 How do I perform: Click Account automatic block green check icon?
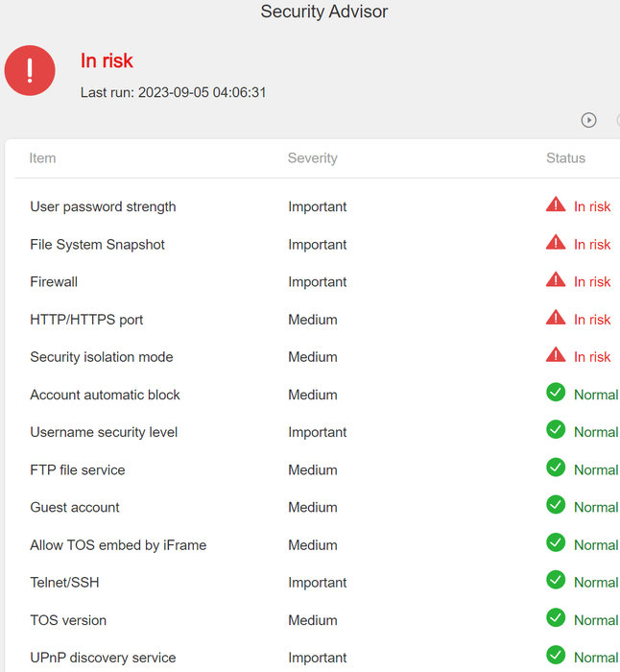coord(556,393)
